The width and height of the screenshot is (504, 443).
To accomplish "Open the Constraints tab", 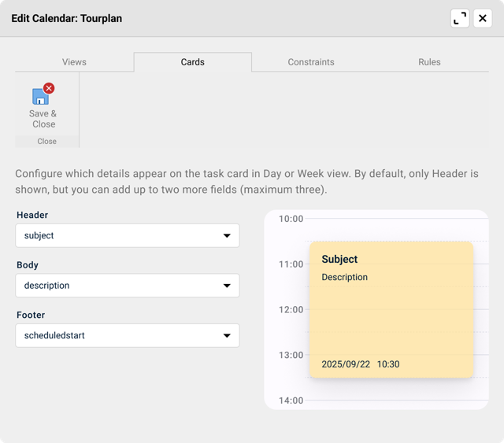I will (311, 62).
